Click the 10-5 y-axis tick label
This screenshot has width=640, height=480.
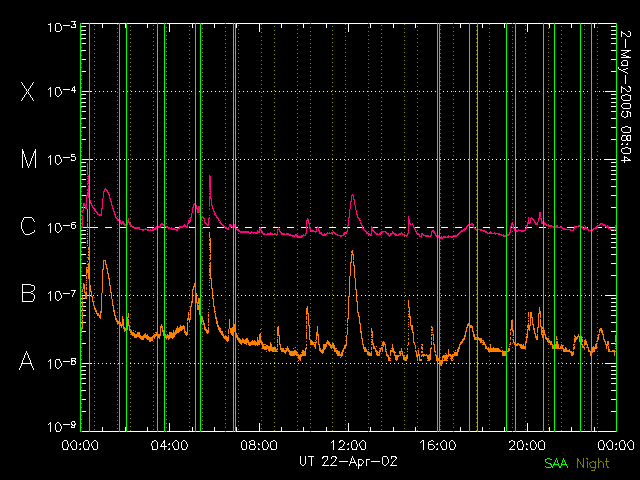pos(62,159)
